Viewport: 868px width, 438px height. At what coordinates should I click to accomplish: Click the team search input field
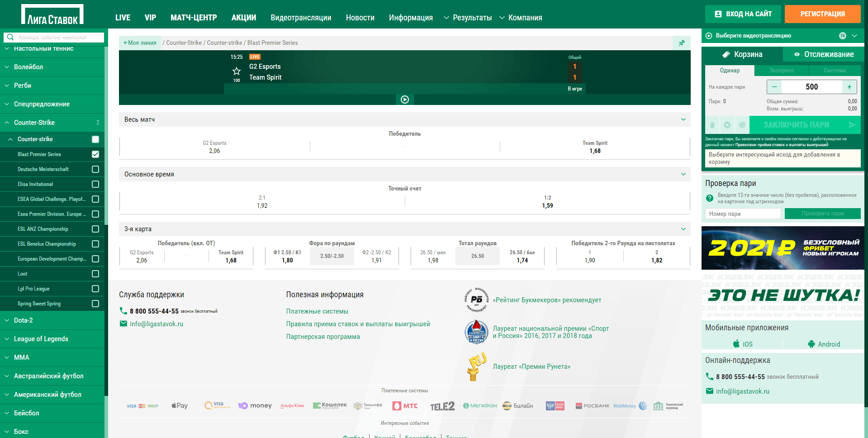coord(59,38)
